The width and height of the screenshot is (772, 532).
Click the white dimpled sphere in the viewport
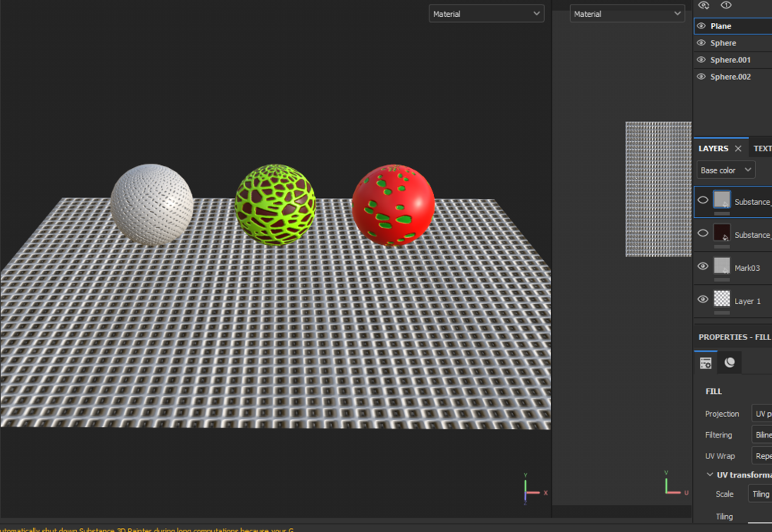pyautogui.click(x=151, y=204)
